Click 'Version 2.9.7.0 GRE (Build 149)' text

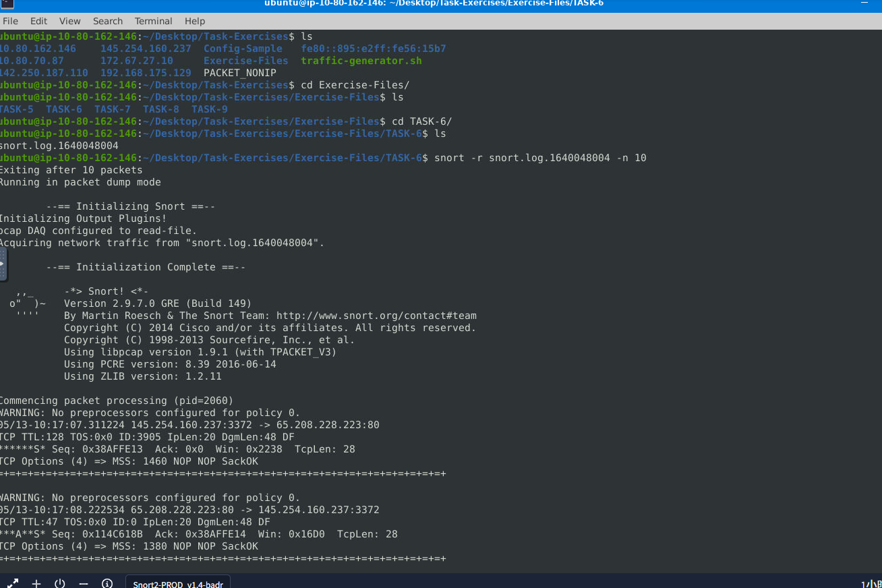pos(158,303)
